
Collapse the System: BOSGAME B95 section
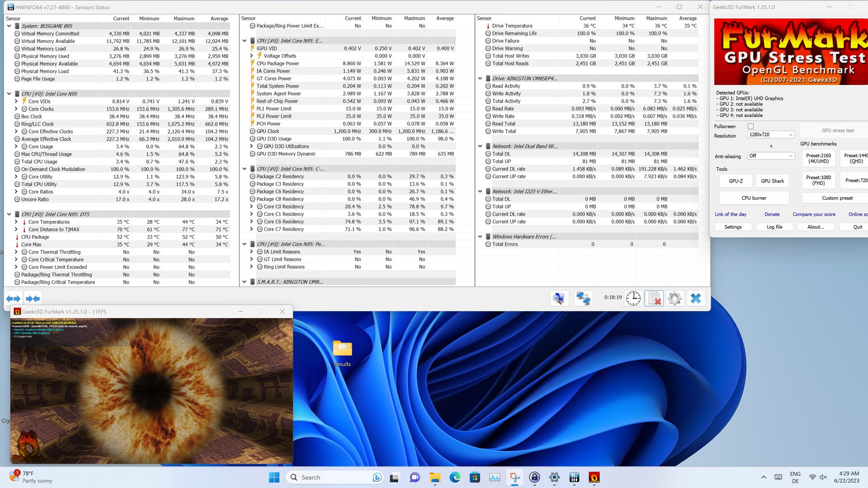(x=9, y=26)
